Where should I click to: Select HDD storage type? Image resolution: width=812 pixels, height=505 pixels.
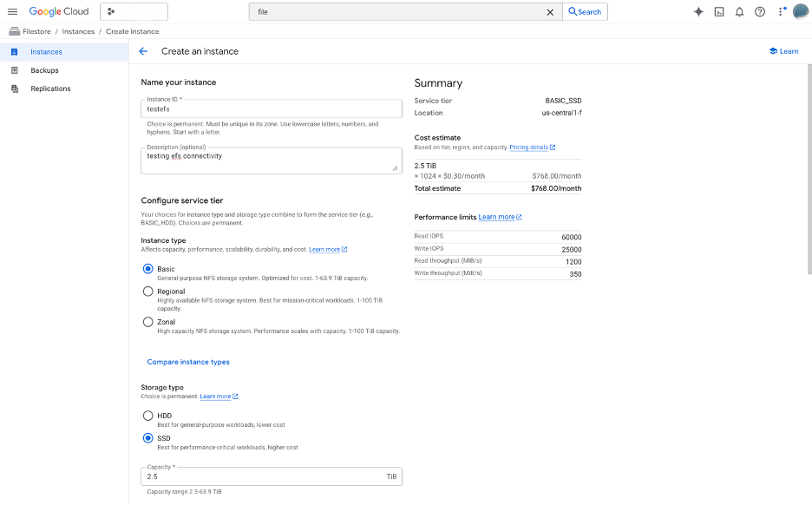(x=148, y=416)
